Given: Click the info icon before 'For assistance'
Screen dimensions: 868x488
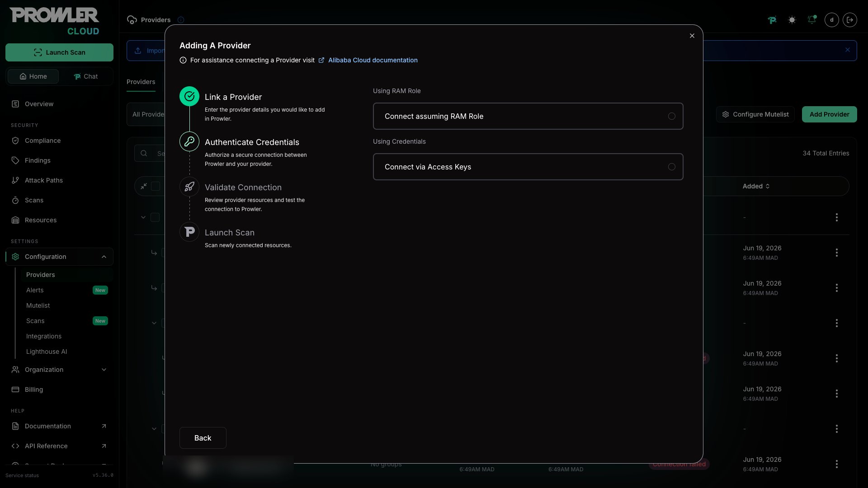Looking at the screenshot, I should pos(183,60).
